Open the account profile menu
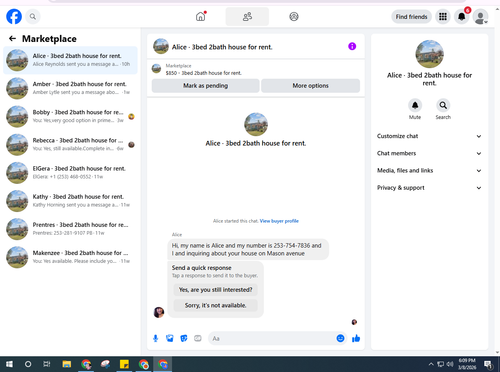The width and height of the screenshot is (500, 372). coord(480,17)
